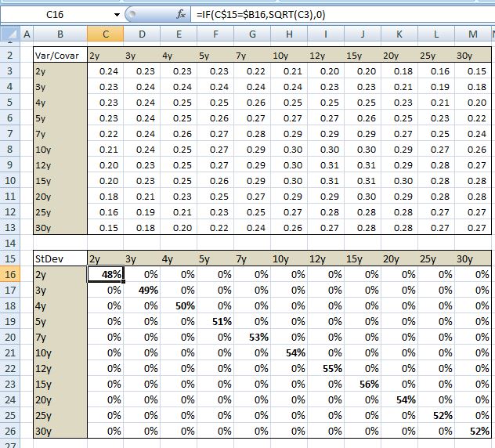Click the StDev label cell

(x=60, y=258)
